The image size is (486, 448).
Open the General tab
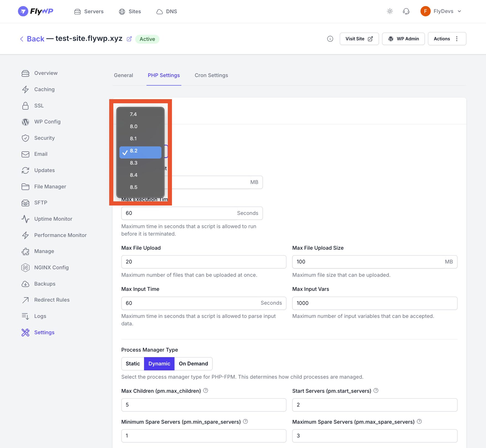point(123,75)
